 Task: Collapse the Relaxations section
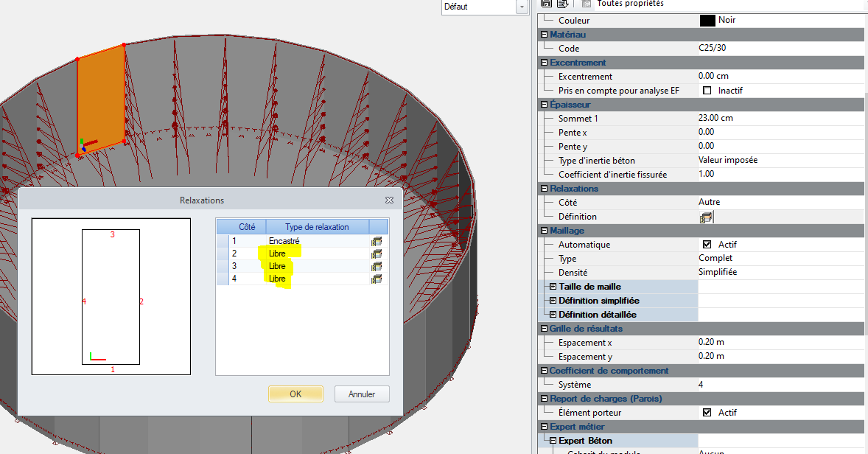tap(545, 189)
